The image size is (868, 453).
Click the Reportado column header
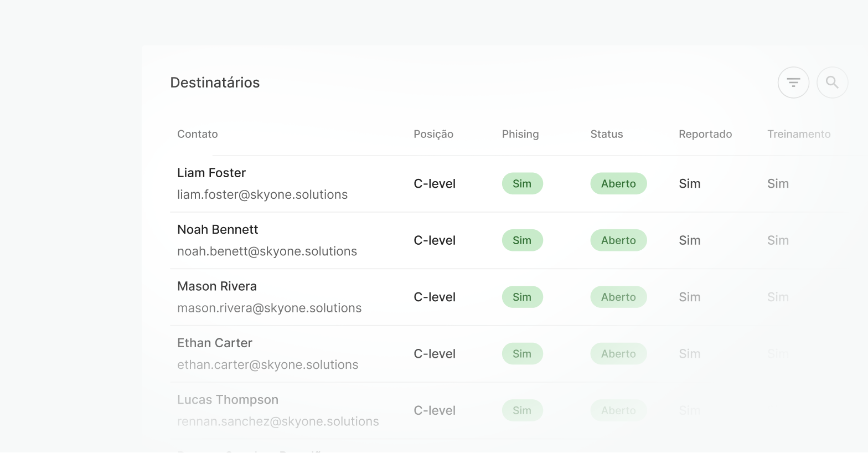(705, 134)
